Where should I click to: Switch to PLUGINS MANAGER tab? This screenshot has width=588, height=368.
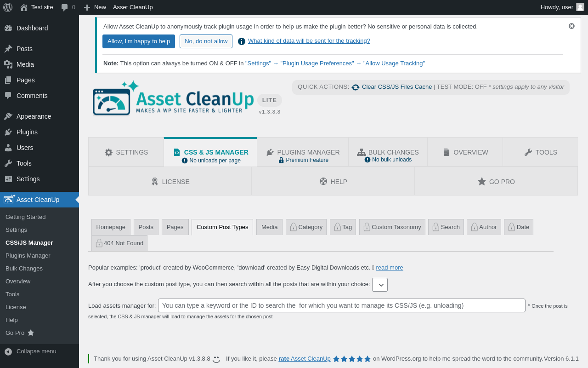tap(303, 152)
